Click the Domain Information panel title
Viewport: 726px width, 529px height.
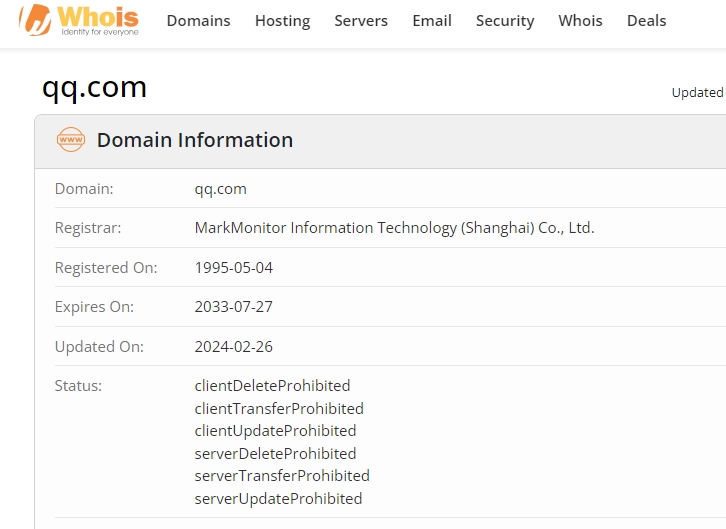point(195,140)
